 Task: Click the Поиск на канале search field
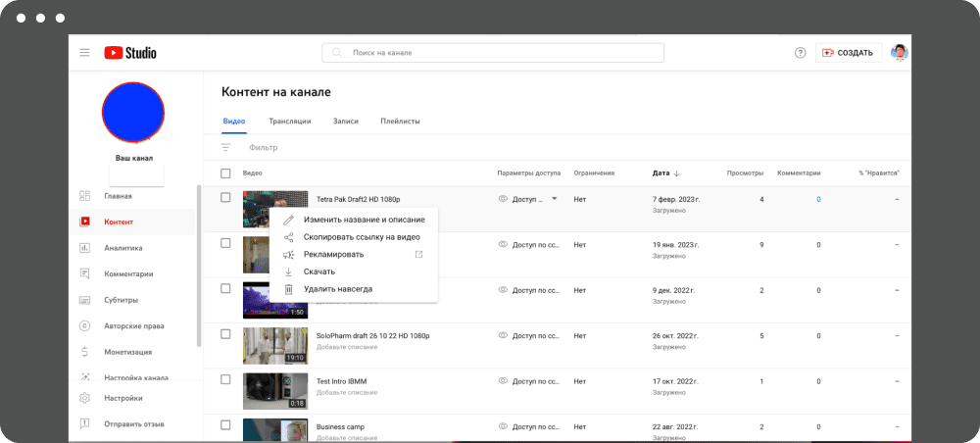click(493, 53)
